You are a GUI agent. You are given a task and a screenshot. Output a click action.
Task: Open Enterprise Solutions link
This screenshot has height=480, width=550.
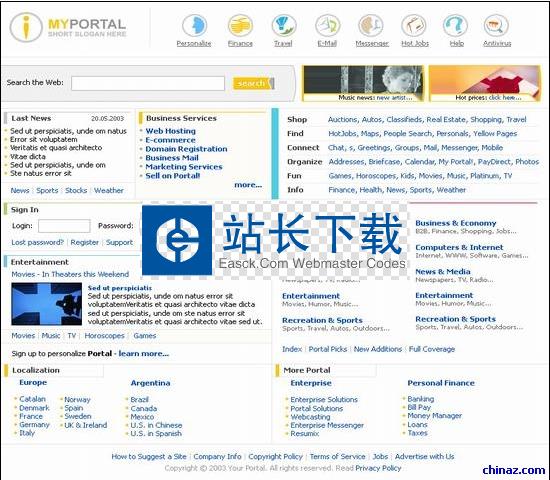[324, 400]
